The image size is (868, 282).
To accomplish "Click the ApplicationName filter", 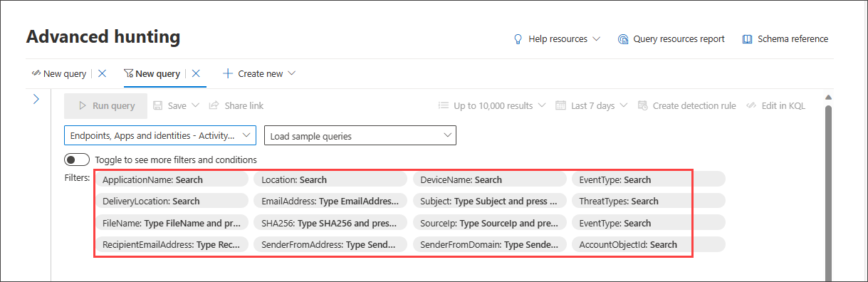I will pos(172,179).
